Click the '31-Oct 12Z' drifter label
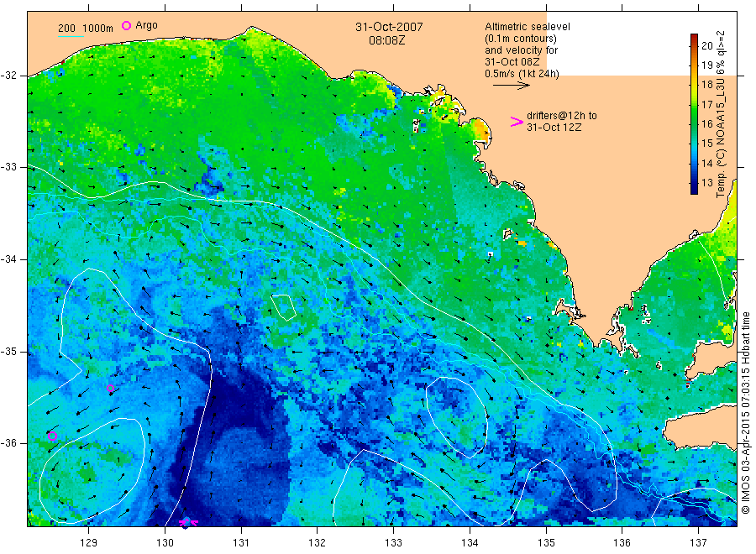756x554 pixels. (x=554, y=128)
